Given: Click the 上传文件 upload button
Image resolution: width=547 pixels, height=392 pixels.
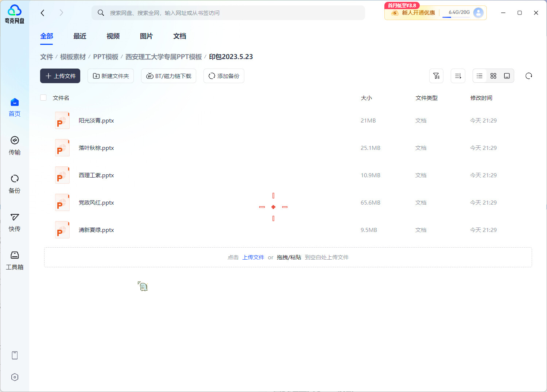Looking at the screenshot, I should tap(60, 76).
